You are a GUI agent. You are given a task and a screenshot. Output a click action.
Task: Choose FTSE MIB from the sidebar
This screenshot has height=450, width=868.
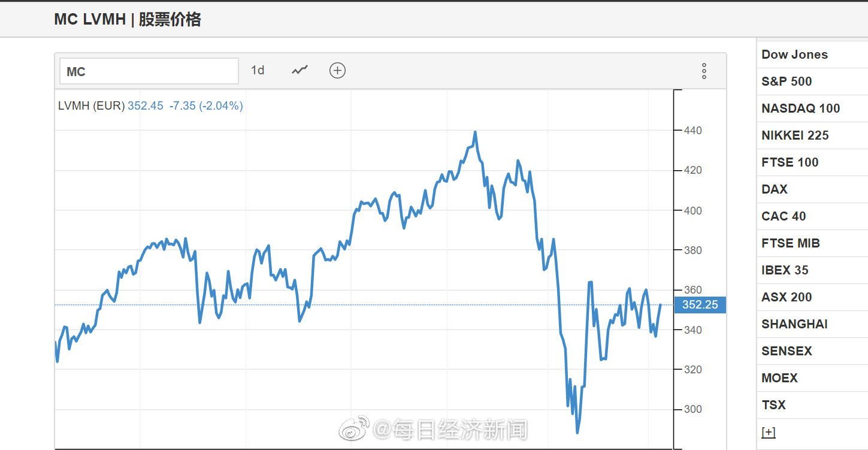point(790,243)
